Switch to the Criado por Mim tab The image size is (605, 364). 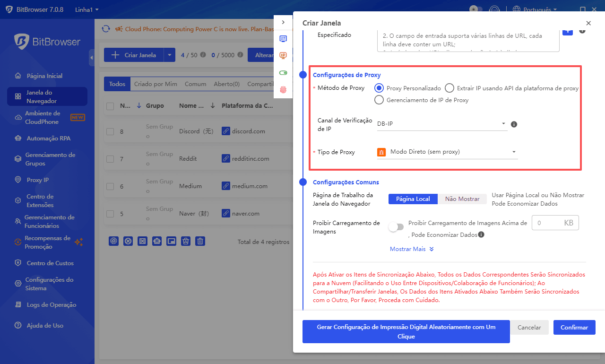click(156, 84)
